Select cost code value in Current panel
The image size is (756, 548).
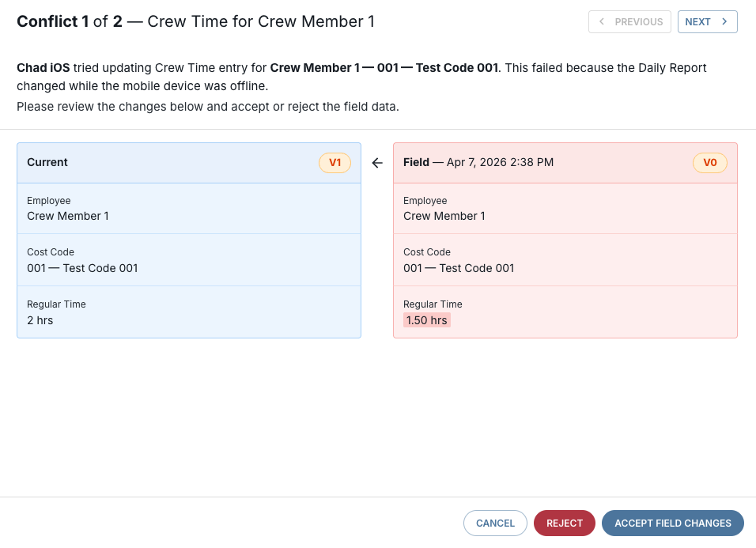coord(82,268)
